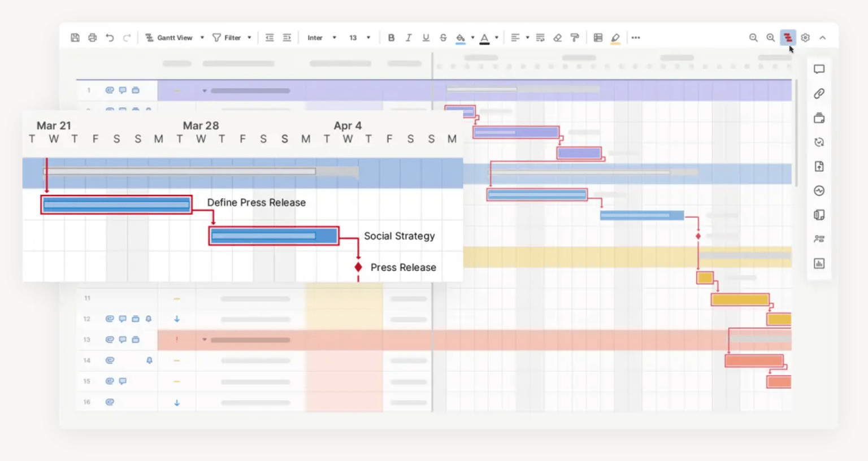
Task: Click the paperclip attachments icon in the sidebar
Action: pyautogui.click(x=818, y=93)
